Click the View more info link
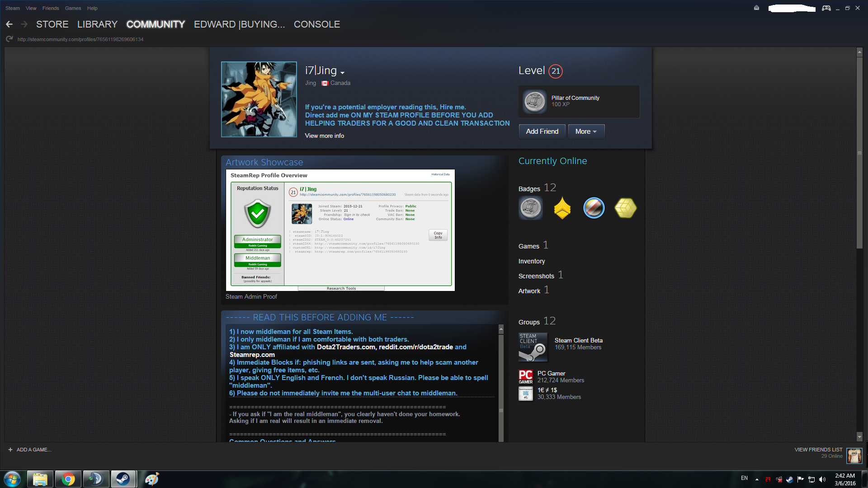 tap(324, 136)
